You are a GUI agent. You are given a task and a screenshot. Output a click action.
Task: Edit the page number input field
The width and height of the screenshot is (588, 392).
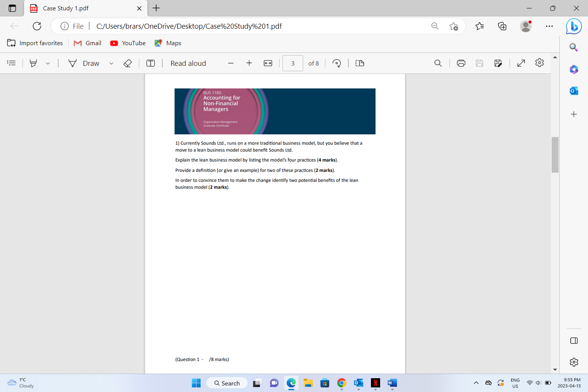[x=293, y=63]
